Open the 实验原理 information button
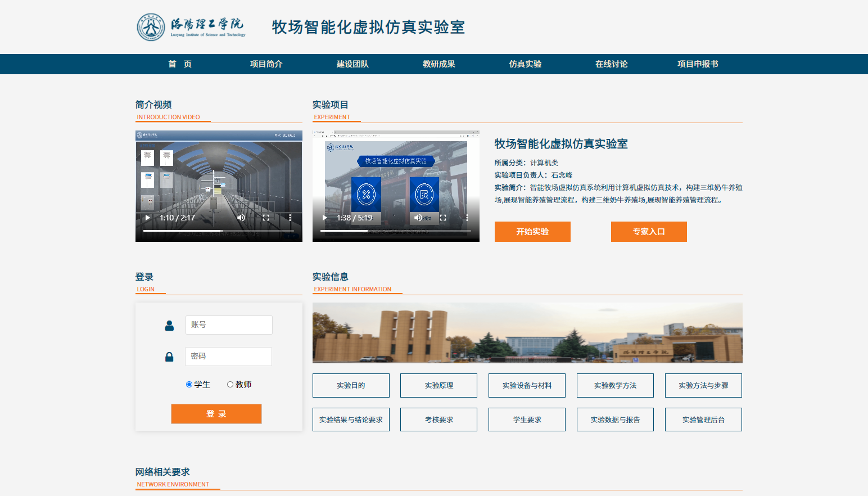Viewport: 868px width, 496px height. pyautogui.click(x=438, y=386)
